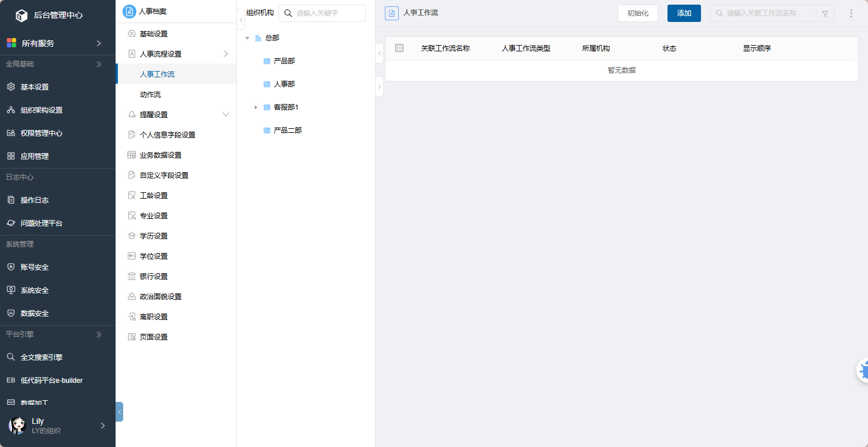868x447 pixels.
Task: Expand the 提醒设置 submenu
Action: [226, 115]
